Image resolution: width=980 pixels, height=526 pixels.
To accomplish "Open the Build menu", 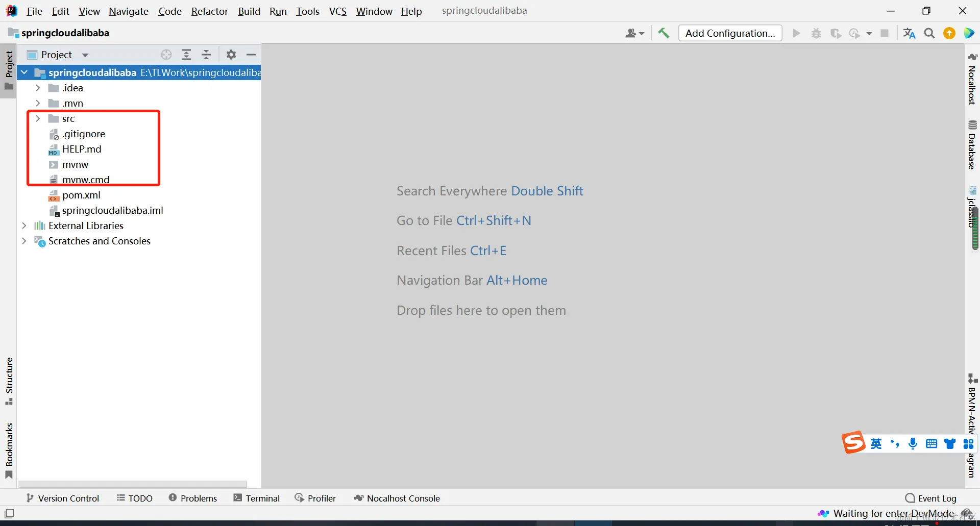I will (x=249, y=11).
